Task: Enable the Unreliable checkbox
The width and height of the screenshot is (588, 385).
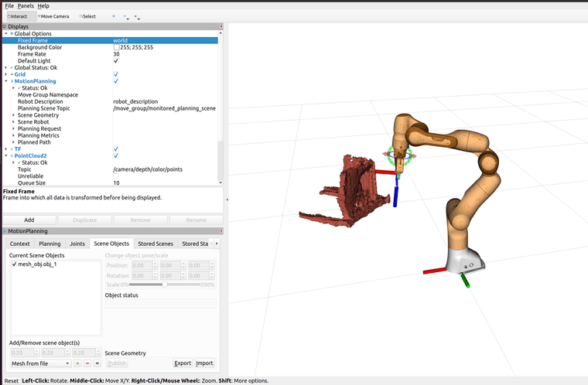Action: [x=116, y=175]
